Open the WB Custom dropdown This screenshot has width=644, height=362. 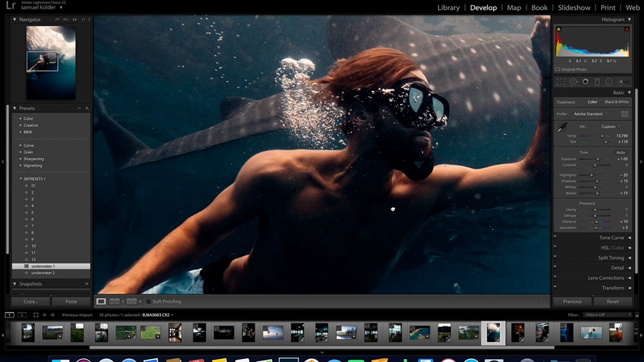[611, 127]
